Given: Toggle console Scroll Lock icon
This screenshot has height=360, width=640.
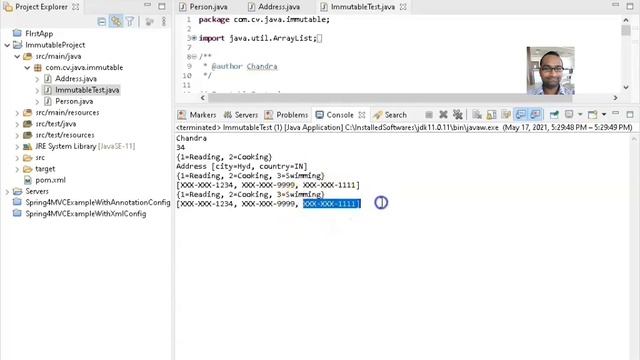Looking at the screenshot, I should (x=491, y=115).
